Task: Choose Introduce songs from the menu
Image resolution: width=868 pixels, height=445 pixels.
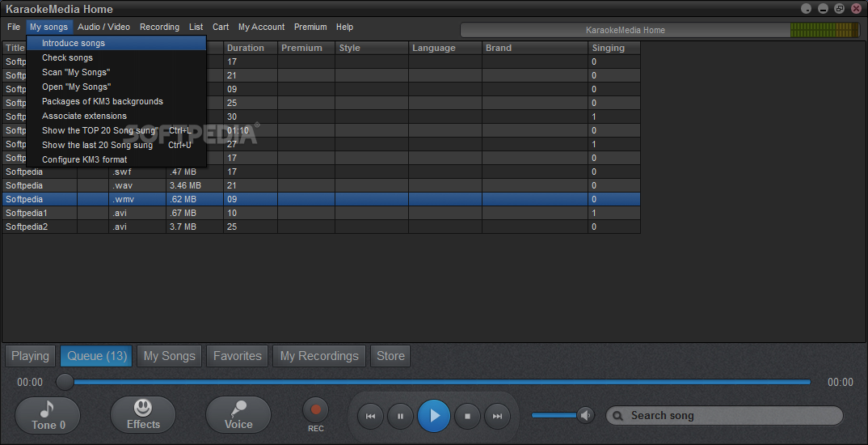Action: click(x=116, y=43)
